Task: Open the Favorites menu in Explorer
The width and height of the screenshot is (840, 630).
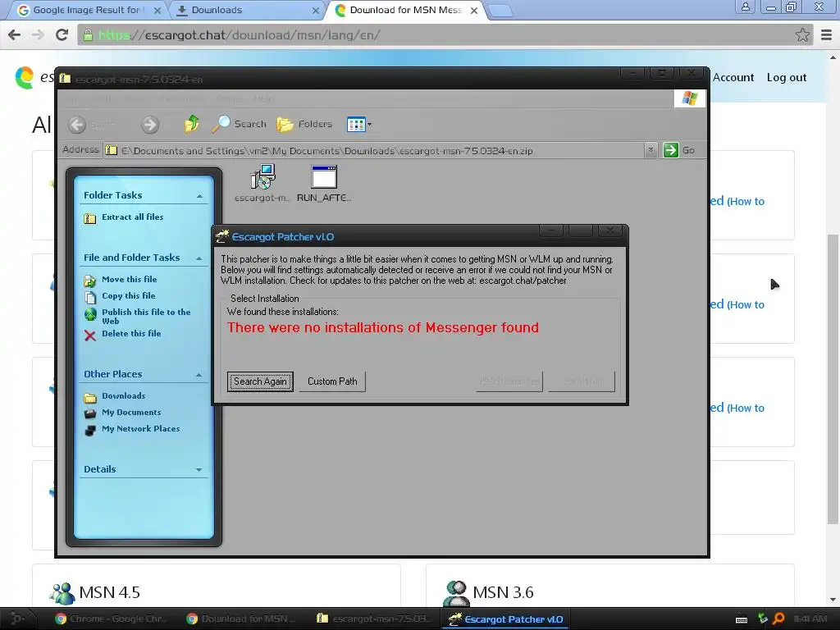Action: click(181, 98)
